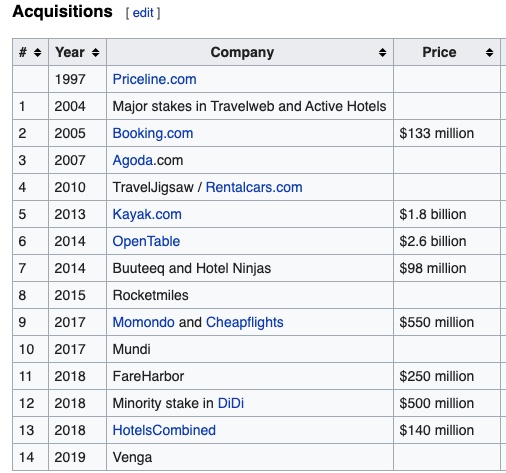The image size is (506, 473).
Task: Open the Priceline.com link
Action: tap(154, 79)
